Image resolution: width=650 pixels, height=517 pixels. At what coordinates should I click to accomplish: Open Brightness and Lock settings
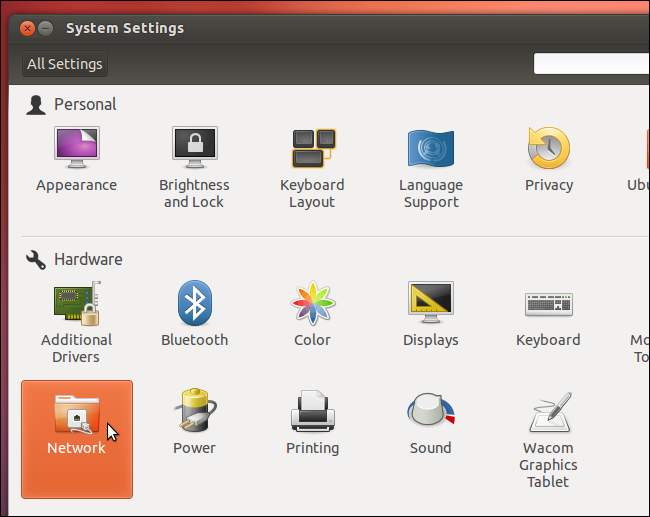tap(194, 165)
